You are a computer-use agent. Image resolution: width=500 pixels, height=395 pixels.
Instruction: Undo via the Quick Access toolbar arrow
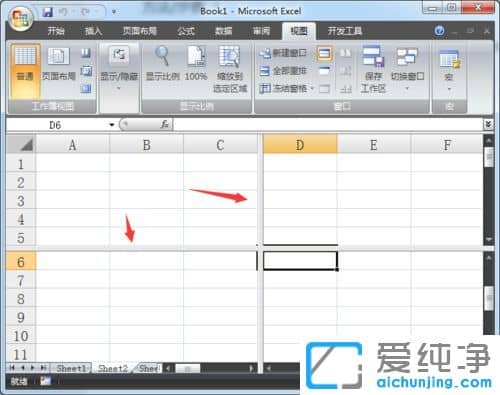pos(63,12)
